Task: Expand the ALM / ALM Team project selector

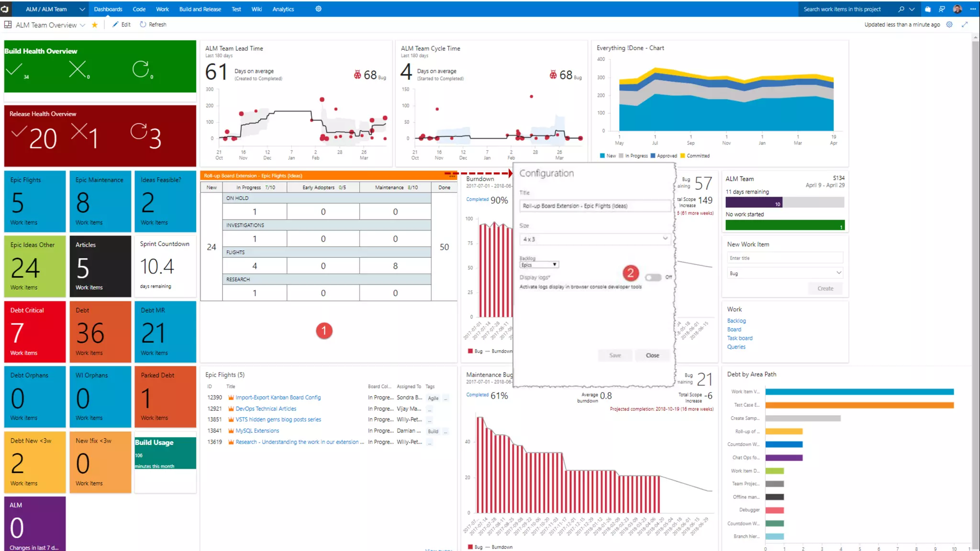Action: pyautogui.click(x=82, y=9)
